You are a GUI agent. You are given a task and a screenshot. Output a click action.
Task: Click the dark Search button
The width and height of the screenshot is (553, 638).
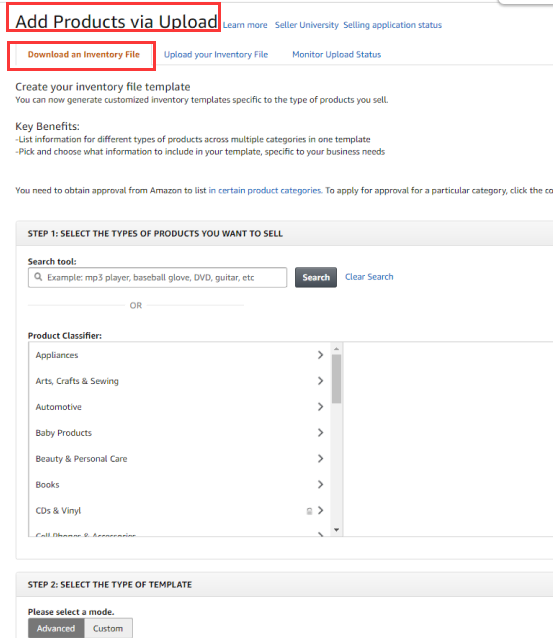click(316, 277)
